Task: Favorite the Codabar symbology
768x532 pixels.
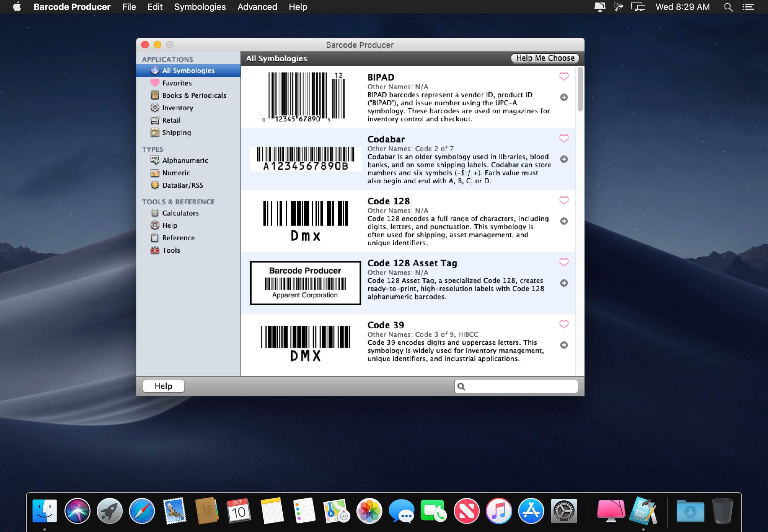Action: [563, 139]
